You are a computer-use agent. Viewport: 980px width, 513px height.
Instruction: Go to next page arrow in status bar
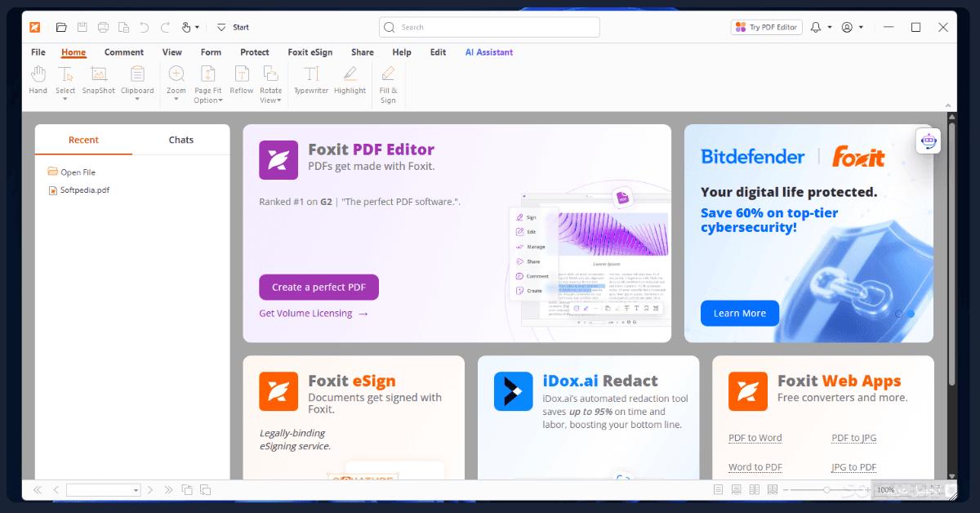coord(150,490)
